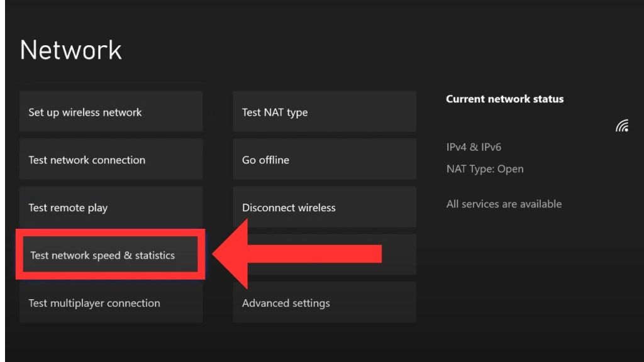This screenshot has width=644, height=362.
Task: Click the Current network status heading
Action: 504,99
